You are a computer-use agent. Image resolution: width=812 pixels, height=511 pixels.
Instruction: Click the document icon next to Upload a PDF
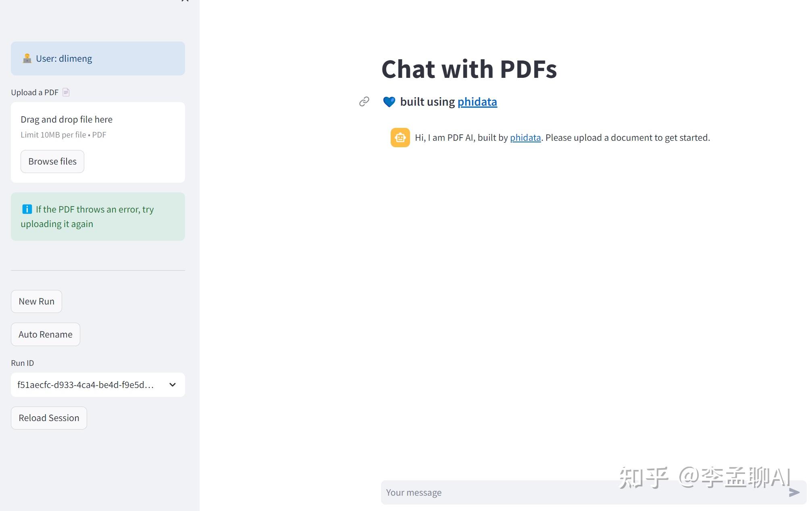click(67, 92)
